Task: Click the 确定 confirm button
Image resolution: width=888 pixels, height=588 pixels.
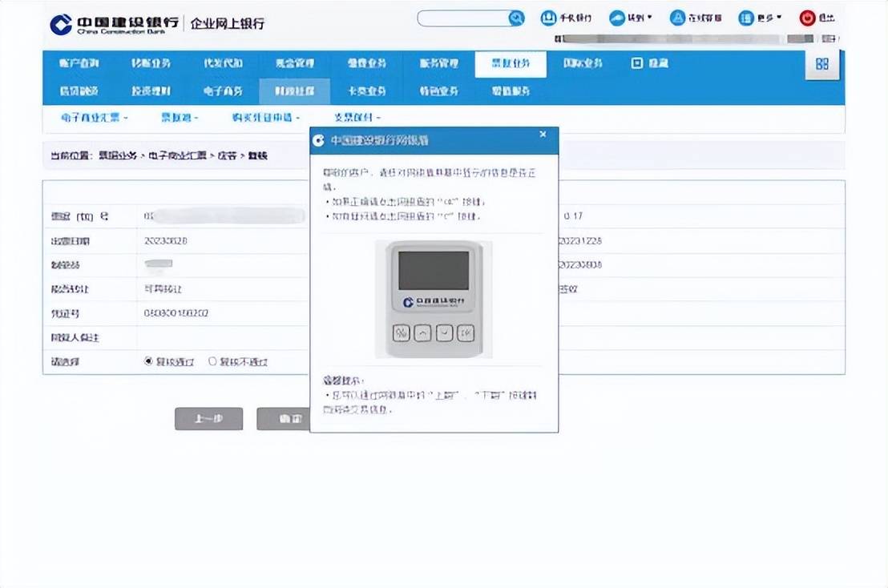Action: pyautogui.click(x=283, y=419)
